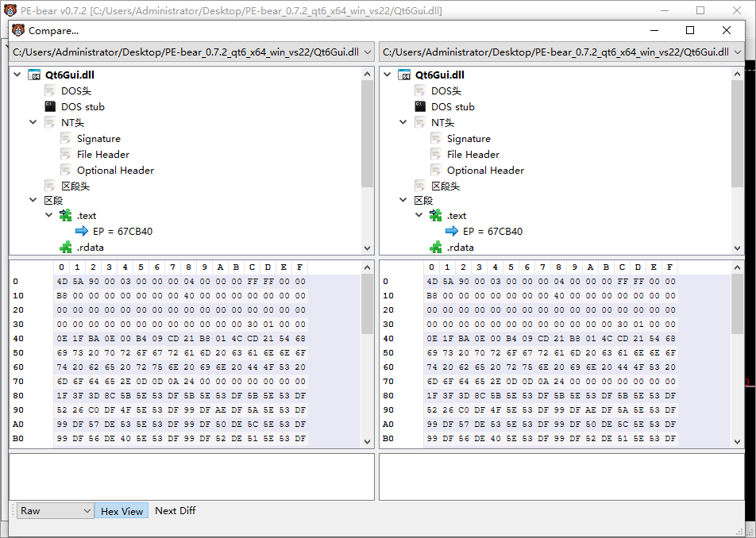
Task: Collapse 区段 node in left tree
Action: point(33,200)
